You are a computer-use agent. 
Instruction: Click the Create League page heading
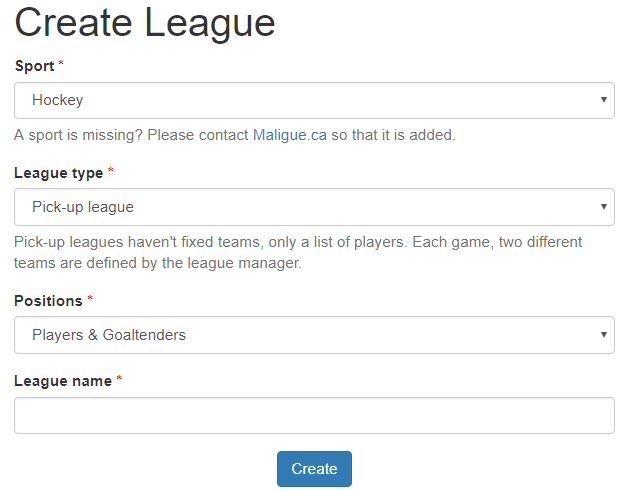(145, 23)
